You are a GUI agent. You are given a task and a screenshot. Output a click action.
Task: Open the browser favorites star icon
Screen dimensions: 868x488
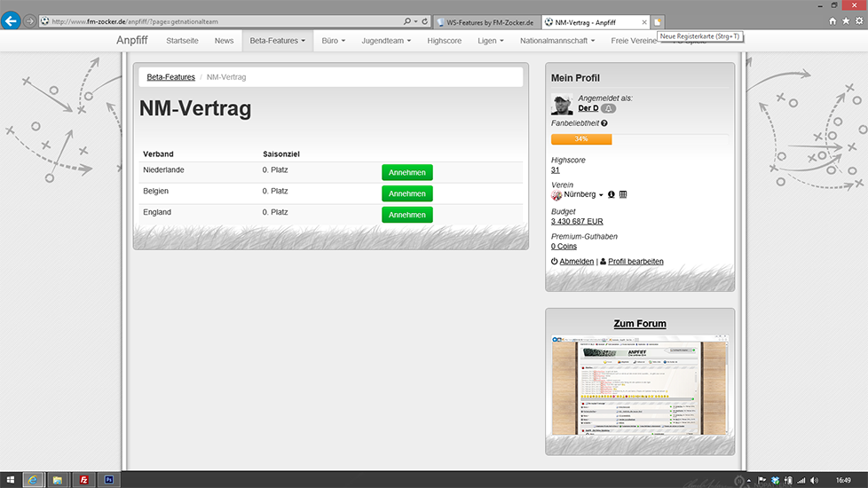pos(846,20)
